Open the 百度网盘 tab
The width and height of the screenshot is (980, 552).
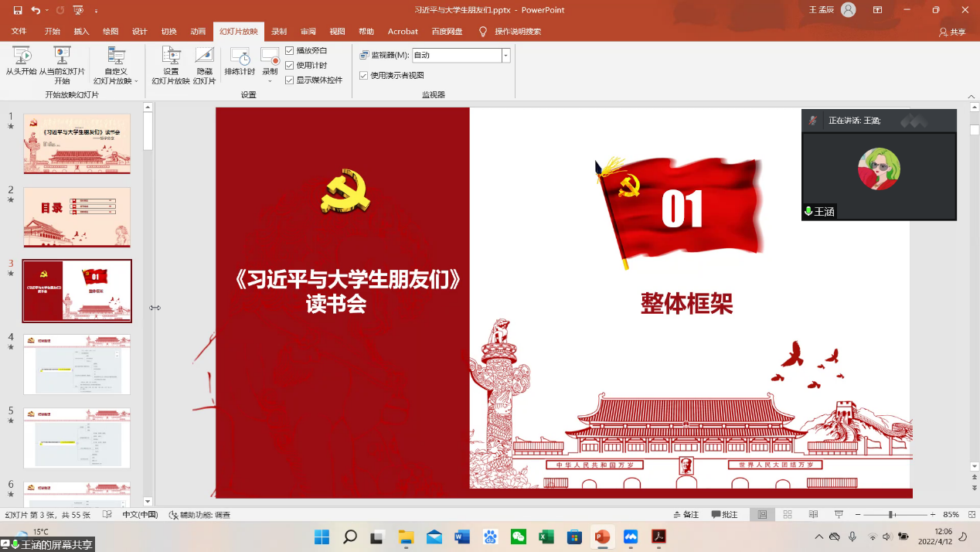click(x=447, y=32)
